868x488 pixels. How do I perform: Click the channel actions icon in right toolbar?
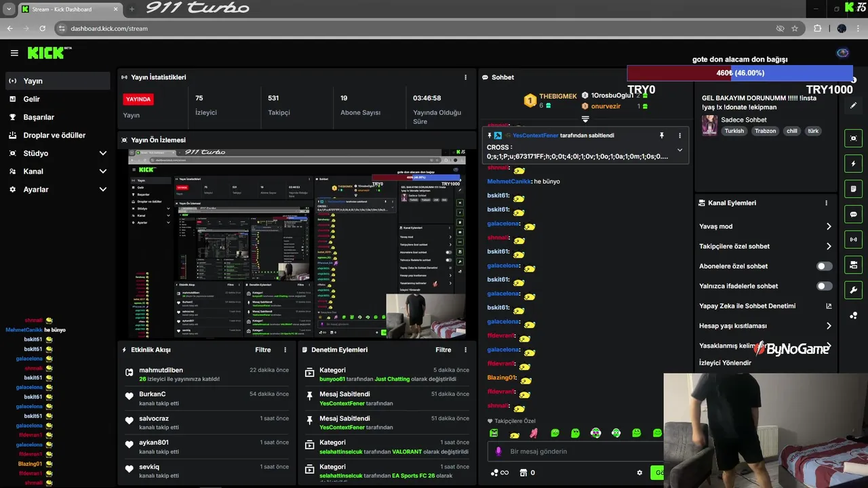point(853,264)
